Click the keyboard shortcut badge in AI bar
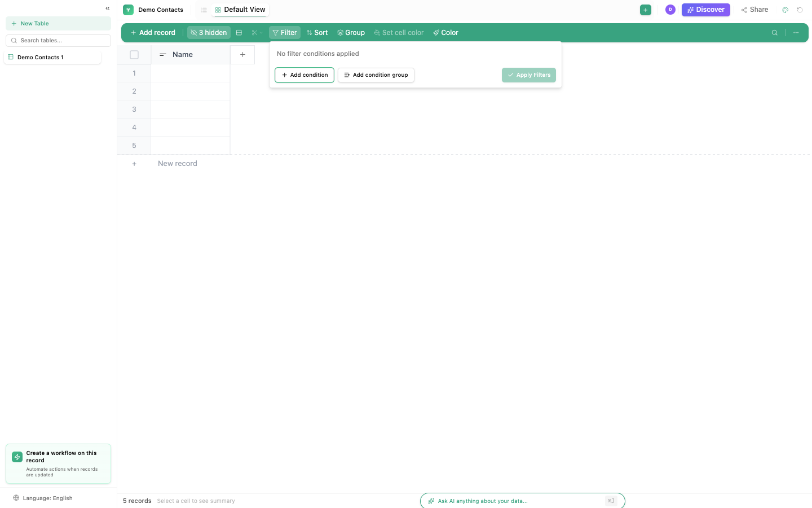This screenshot has width=812, height=508. click(x=611, y=501)
